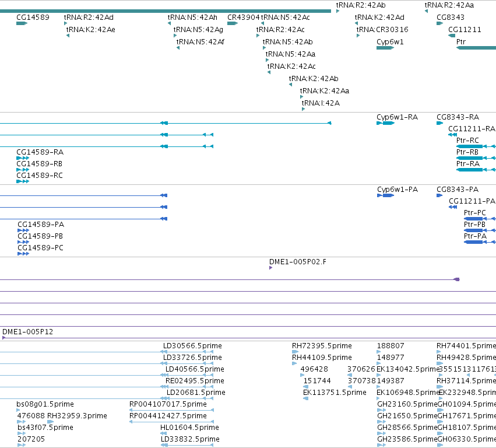
Task: Open the Ptr-RC transcript label
Action: (468, 141)
